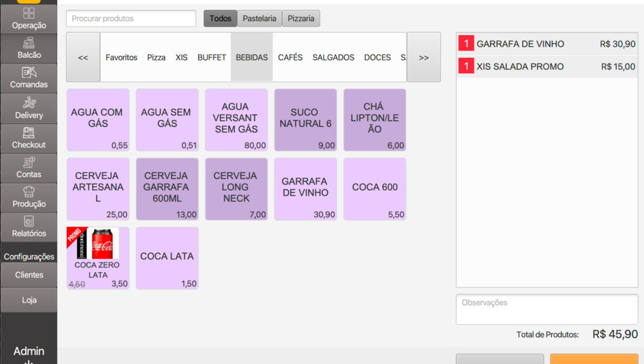Select the Pizza category tab
The width and height of the screenshot is (644, 364).
tap(156, 57)
